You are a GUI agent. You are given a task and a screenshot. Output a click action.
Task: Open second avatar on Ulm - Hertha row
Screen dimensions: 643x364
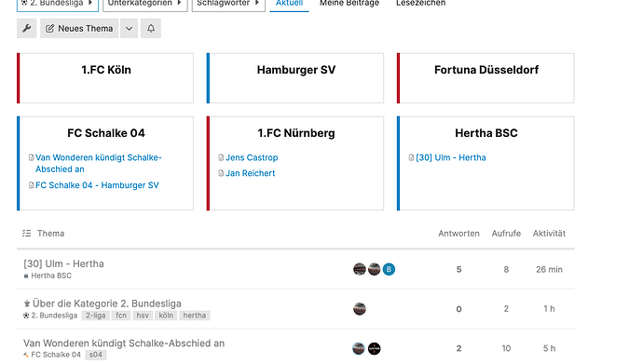(x=374, y=269)
